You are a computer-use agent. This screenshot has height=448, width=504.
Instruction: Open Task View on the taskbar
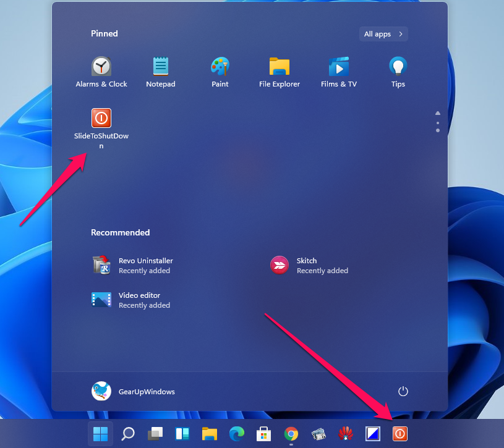155,434
